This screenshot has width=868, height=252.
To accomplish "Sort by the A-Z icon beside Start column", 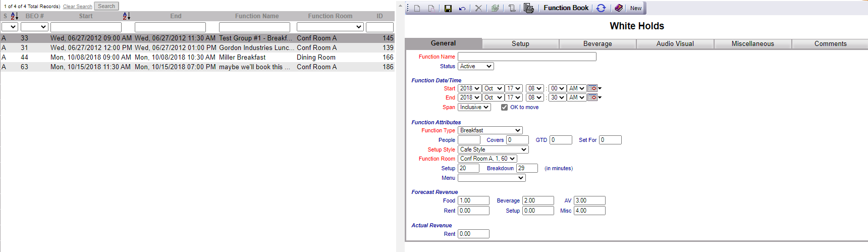I will click(127, 16).
